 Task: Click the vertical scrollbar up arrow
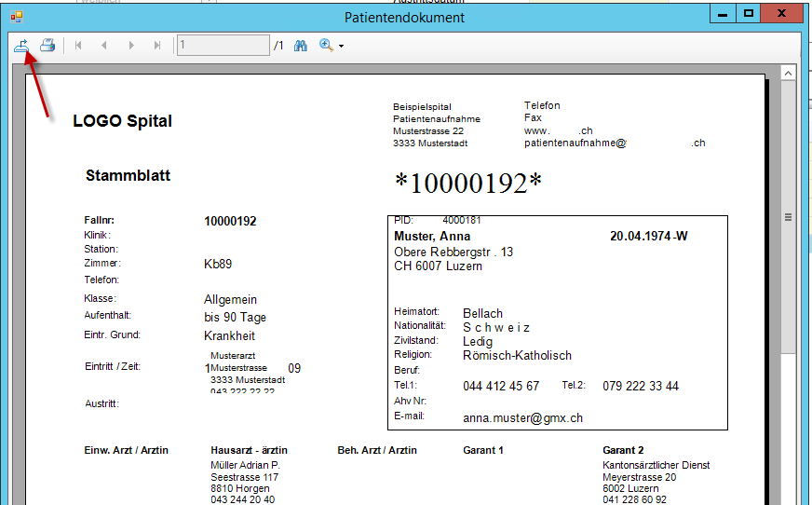(788, 73)
